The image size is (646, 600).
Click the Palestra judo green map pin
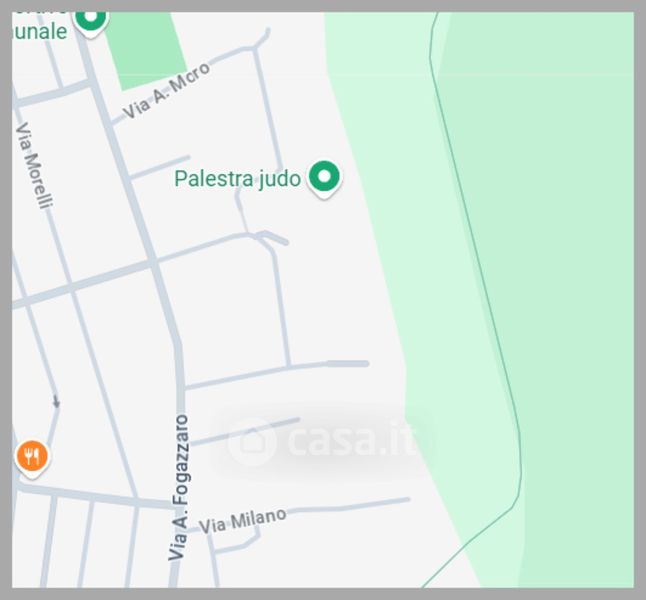tap(324, 179)
